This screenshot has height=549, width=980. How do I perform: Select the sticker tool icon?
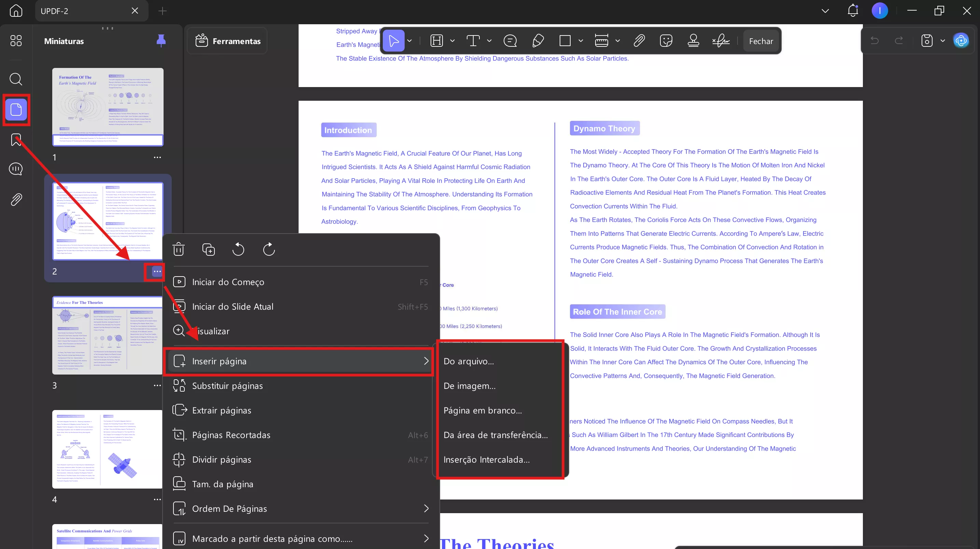point(666,41)
